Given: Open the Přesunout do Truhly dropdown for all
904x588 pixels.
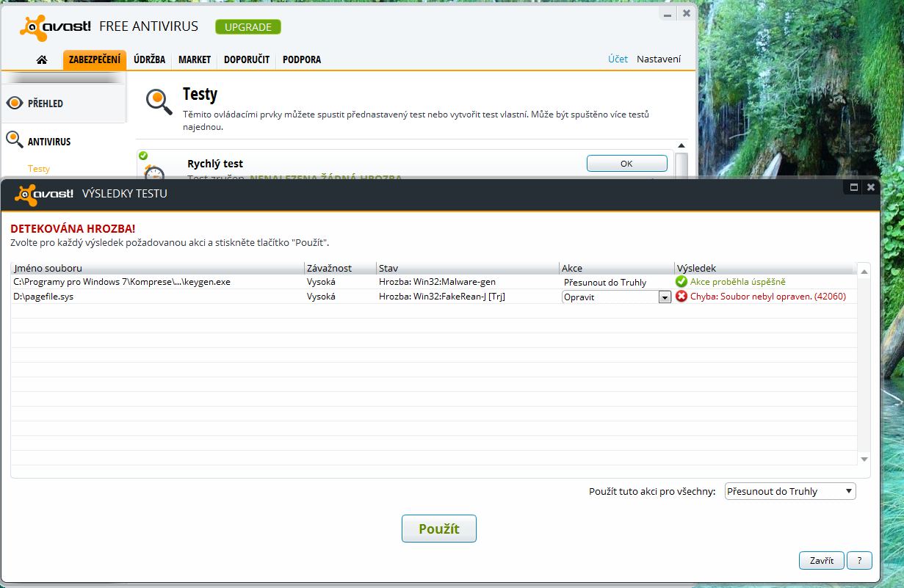Looking at the screenshot, I should (x=790, y=491).
